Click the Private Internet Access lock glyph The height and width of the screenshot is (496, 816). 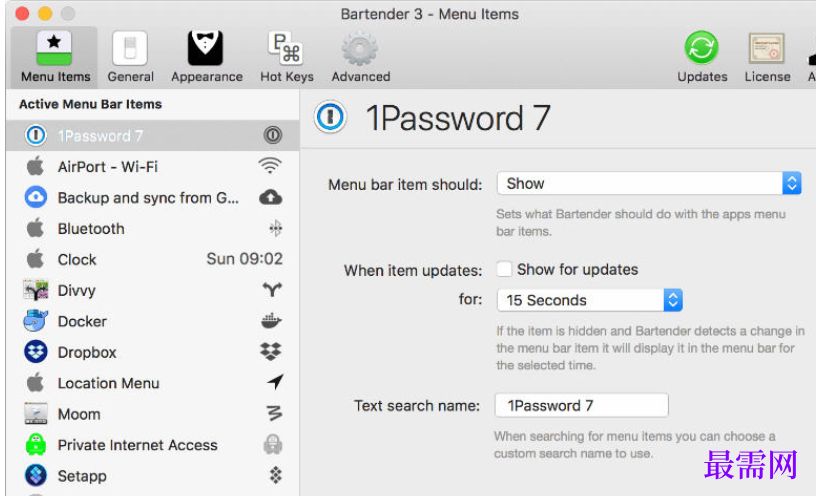click(273, 444)
